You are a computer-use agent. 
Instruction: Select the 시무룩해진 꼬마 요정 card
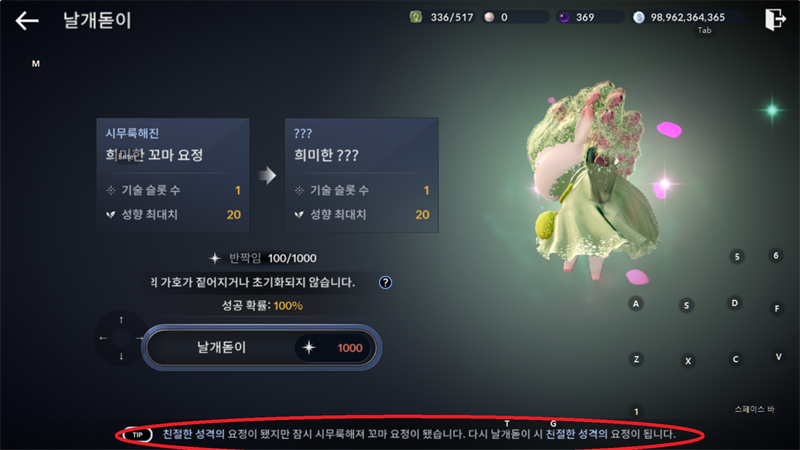click(x=173, y=176)
